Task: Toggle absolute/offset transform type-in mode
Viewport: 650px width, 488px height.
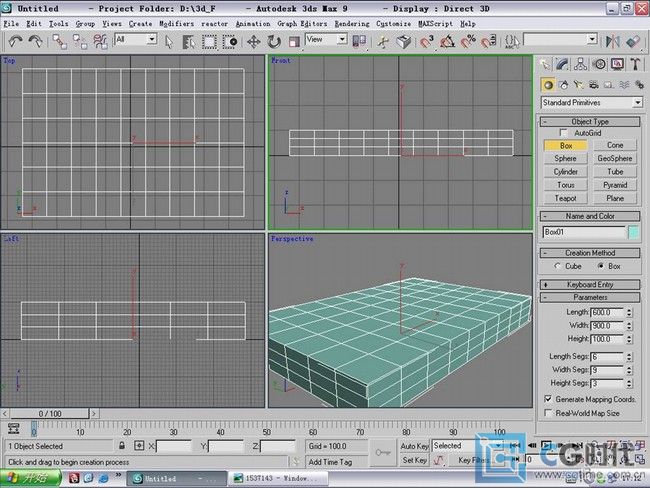Action: [139, 446]
